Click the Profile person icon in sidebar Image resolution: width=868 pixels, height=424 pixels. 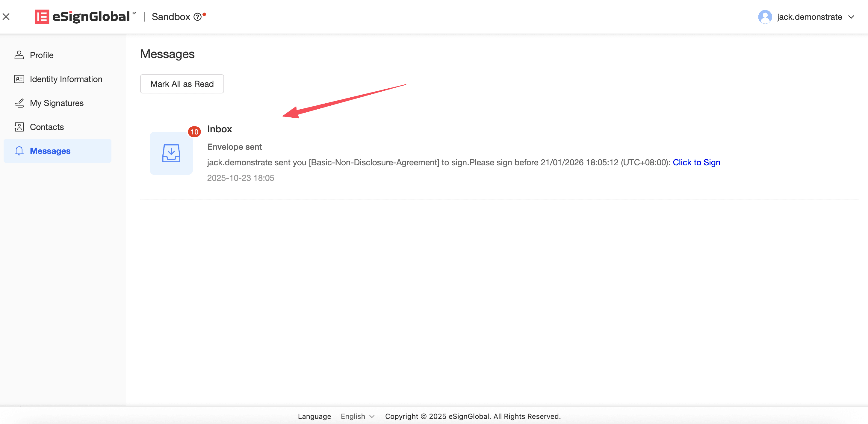[x=19, y=55]
